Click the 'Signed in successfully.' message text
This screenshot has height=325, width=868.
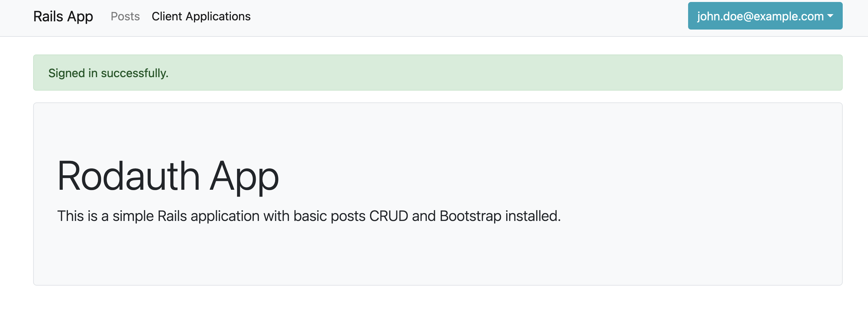[x=108, y=73]
